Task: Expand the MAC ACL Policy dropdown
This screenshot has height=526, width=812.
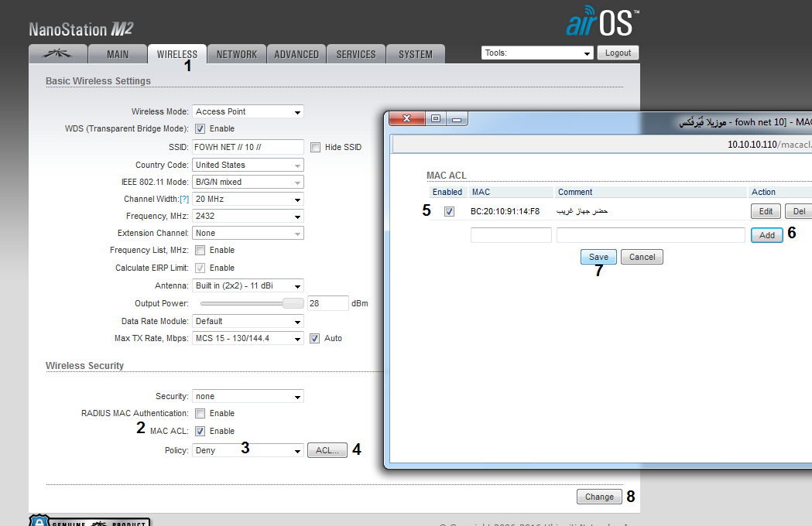Action: click(x=248, y=450)
